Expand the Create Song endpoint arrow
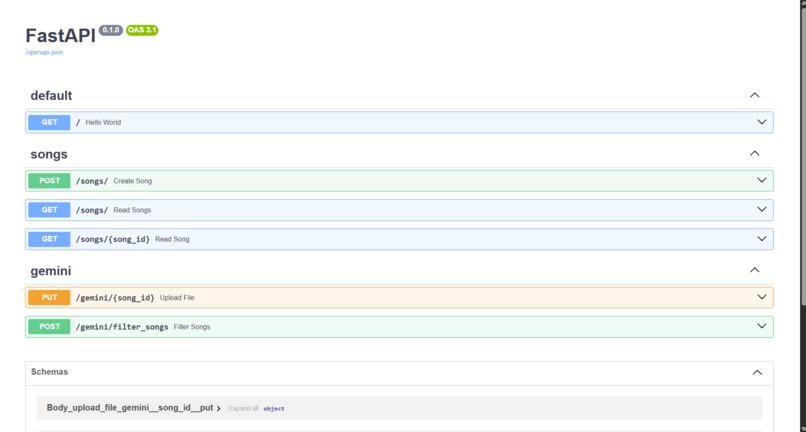This screenshot has height=432, width=806. coord(762,180)
